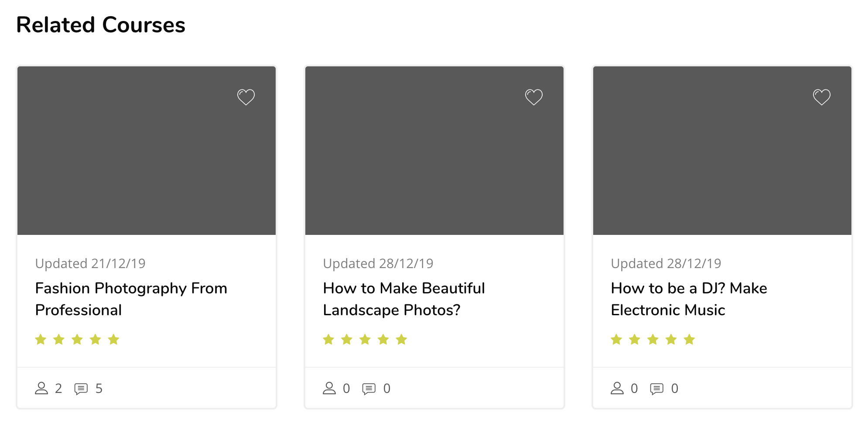Click students icon on DJ course card
This screenshot has height=427, width=868.
(617, 388)
